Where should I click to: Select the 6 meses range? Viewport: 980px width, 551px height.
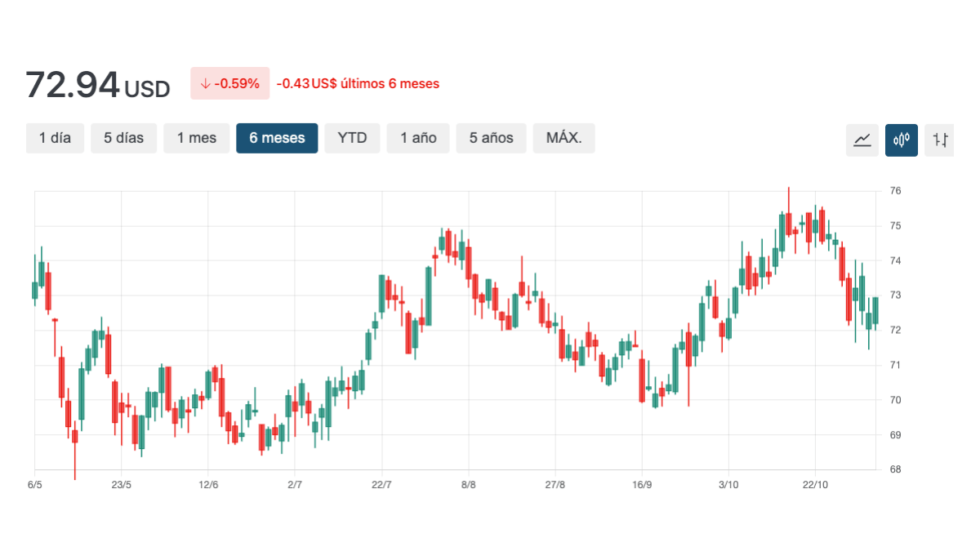pos(277,138)
